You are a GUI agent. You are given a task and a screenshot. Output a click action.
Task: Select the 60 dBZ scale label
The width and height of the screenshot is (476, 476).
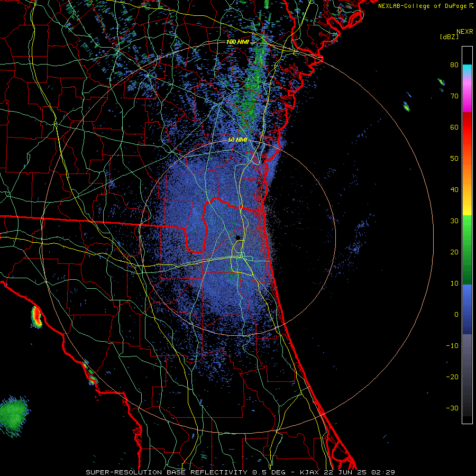tap(454, 127)
